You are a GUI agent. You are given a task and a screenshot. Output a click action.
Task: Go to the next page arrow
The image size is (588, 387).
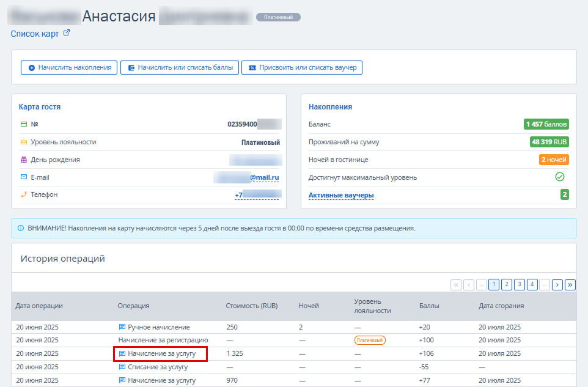(557, 285)
